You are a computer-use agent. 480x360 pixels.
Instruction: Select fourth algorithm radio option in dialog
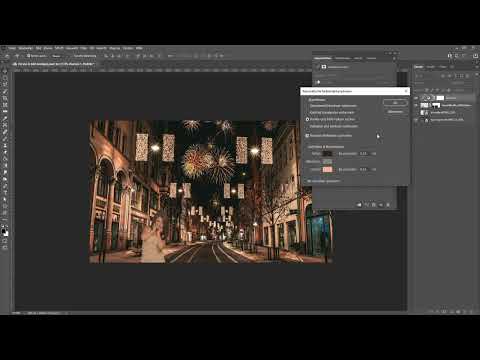308,126
